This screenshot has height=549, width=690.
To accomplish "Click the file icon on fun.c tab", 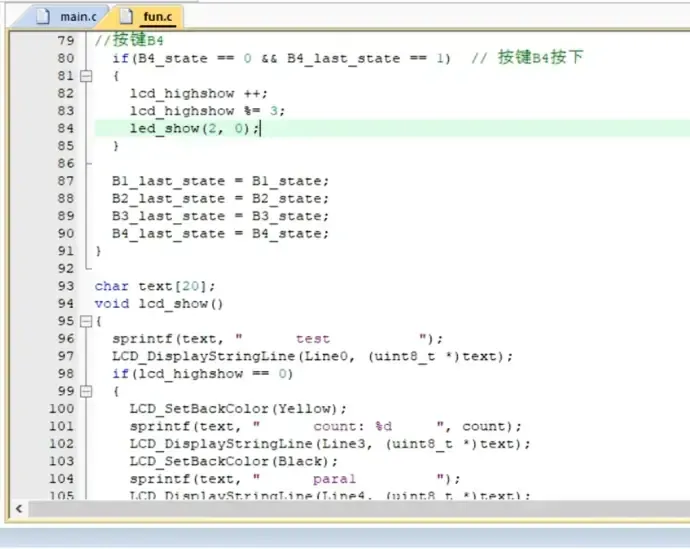I will point(128,16).
